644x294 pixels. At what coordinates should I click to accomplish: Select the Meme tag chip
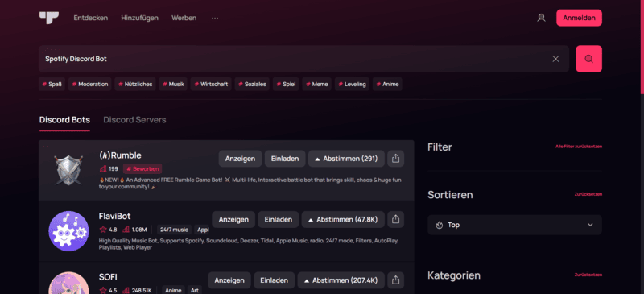click(316, 85)
